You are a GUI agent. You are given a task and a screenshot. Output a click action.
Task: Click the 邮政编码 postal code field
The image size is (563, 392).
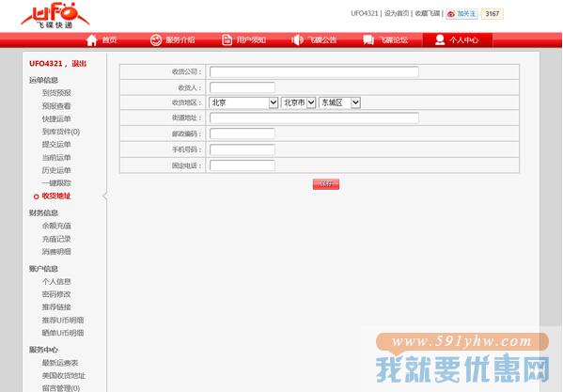click(242, 133)
